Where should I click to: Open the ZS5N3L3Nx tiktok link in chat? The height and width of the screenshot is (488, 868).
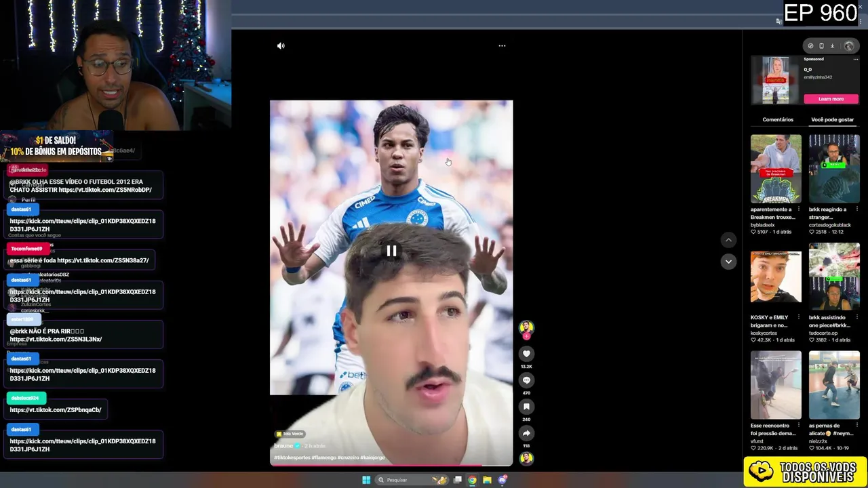point(56,339)
